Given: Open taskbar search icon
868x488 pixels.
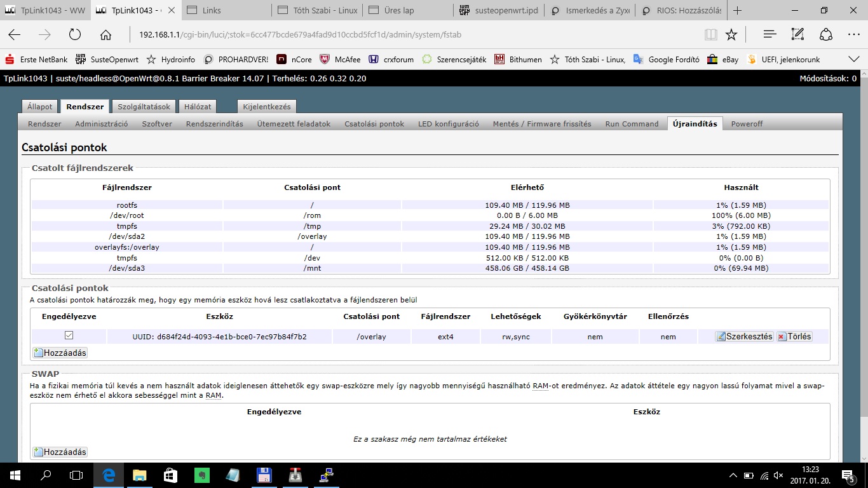Looking at the screenshot, I should tap(46, 475).
